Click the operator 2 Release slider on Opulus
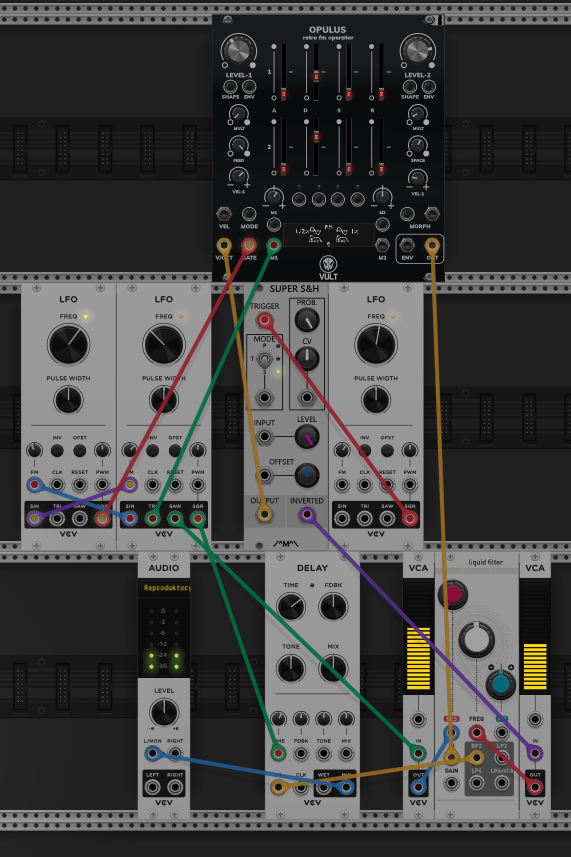The width and height of the screenshot is (571, 857). 381,147
